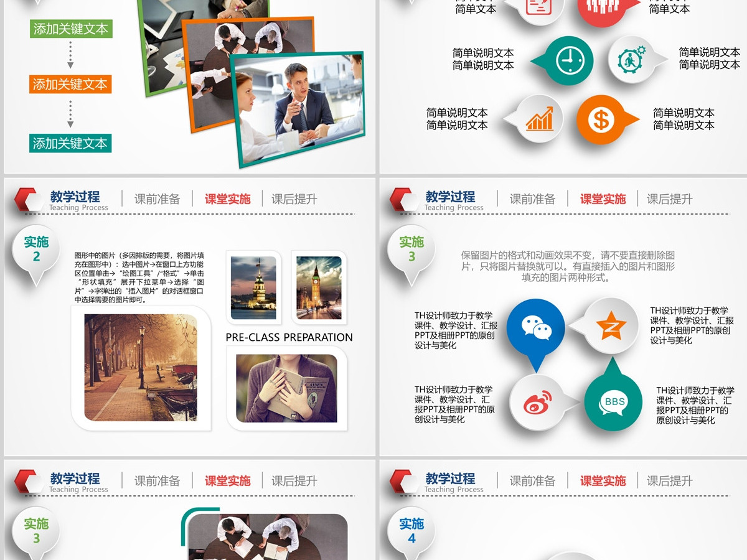
Task: Click the red hexagon logo on WeChat slide
Action: (405, 199)
